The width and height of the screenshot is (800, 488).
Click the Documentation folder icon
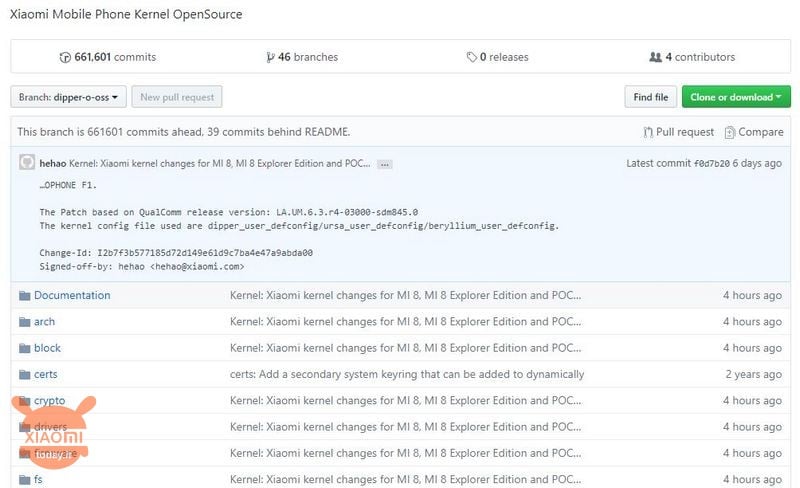click(24, 296)
